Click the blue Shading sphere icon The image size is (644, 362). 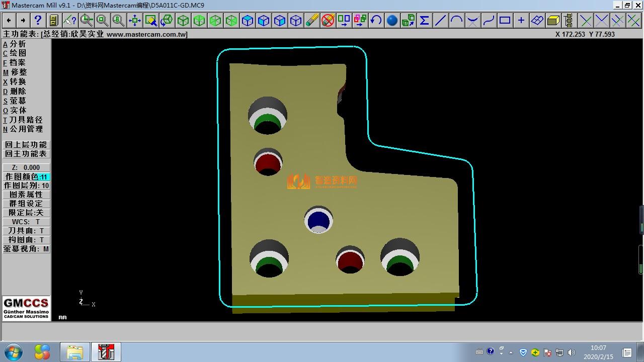pos(392,20)
